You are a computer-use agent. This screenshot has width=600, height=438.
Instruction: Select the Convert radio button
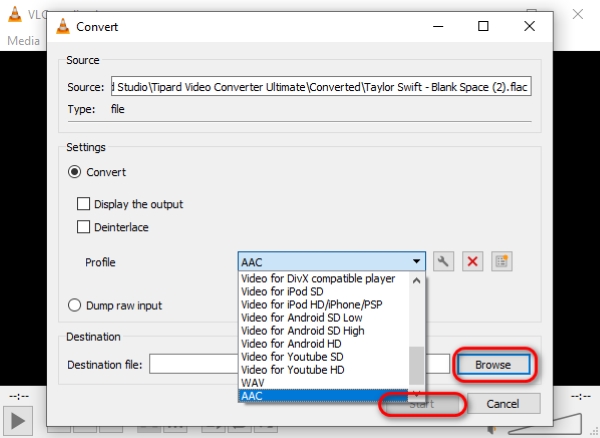click(74, 172)
